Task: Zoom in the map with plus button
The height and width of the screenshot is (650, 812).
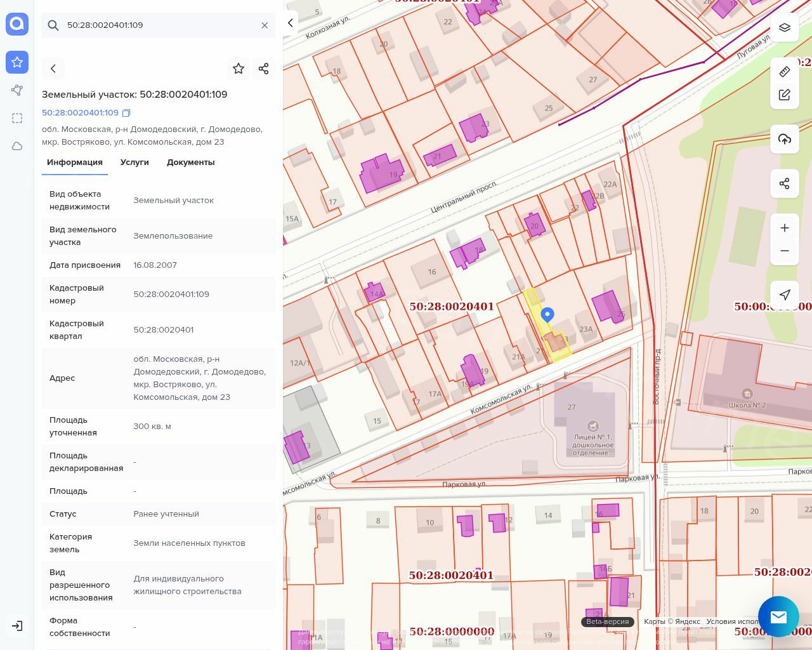Action: tap(785, 228)
